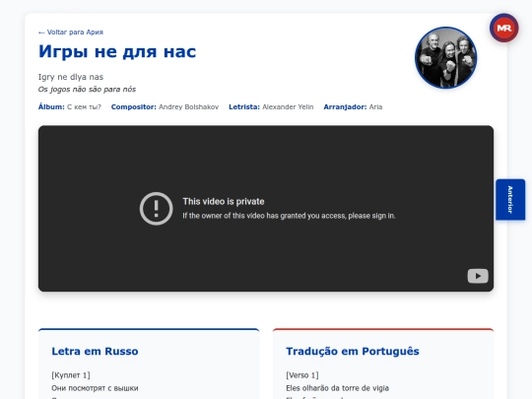Click the 'Letrista:' label
The height and width of the screenshot is (399, 532).
coord(244,106)
